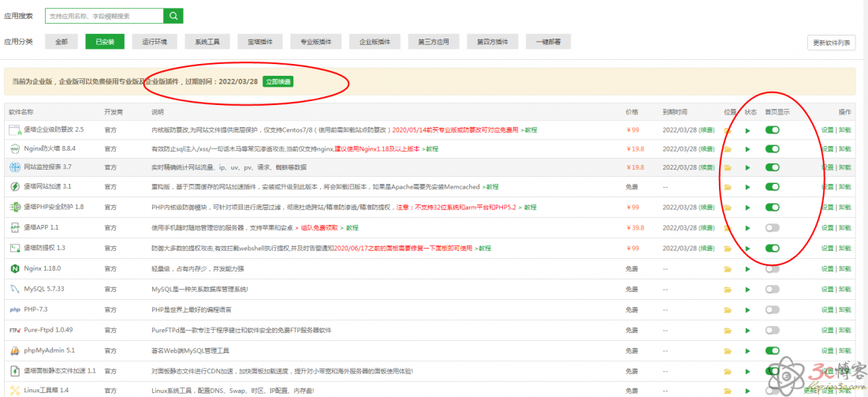Click the Nginx防火墙 app icon
The width and height of the screenshot is (868, 397).
tap(14, 149)
